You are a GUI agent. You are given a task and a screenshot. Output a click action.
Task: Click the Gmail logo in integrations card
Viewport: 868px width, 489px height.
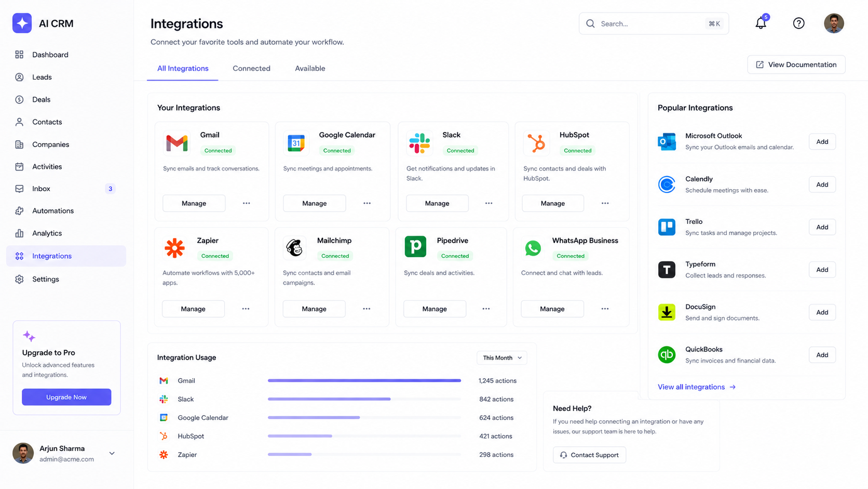point(177,142)
